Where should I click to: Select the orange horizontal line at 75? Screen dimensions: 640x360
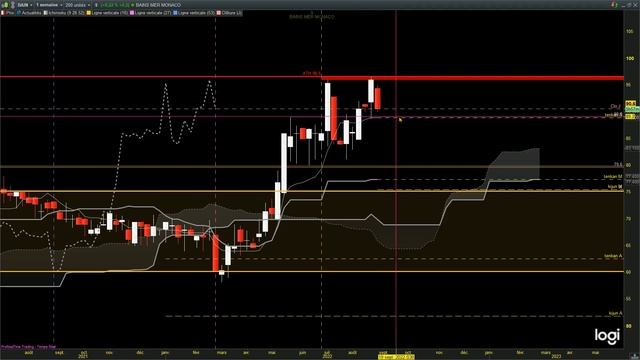312,191
